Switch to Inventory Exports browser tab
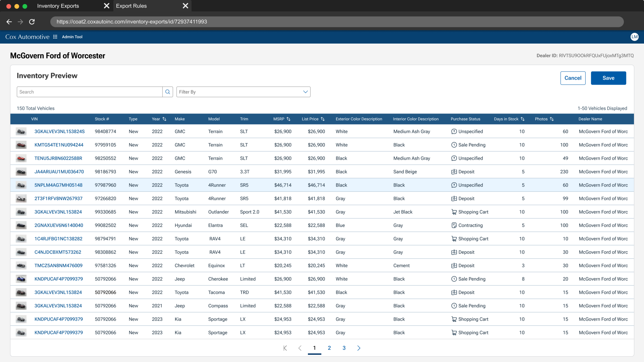The height and width of the screenshot is (362, 644). click(x=58, y=6)
